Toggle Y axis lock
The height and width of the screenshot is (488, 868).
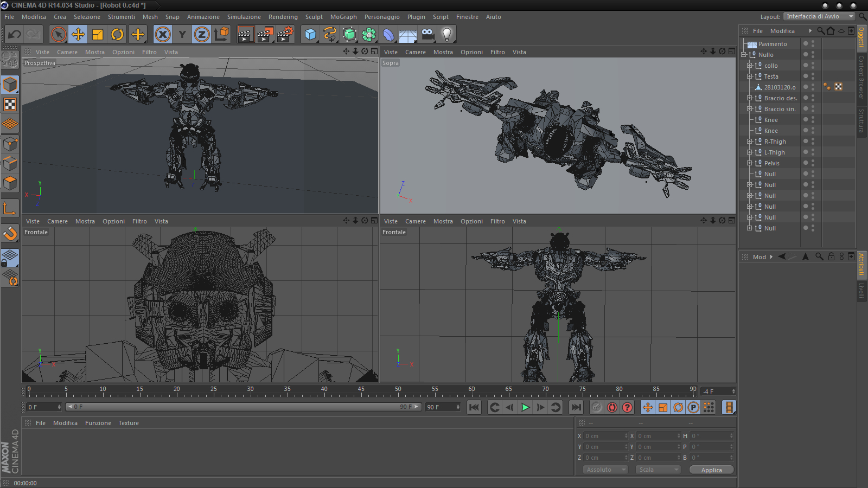[x=182, y=35]
